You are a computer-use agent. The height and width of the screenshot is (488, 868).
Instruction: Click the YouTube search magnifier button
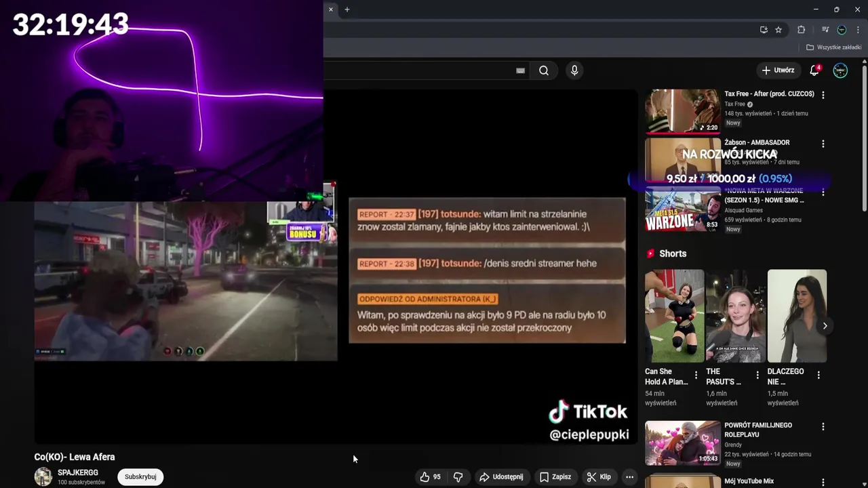point(544,70)
